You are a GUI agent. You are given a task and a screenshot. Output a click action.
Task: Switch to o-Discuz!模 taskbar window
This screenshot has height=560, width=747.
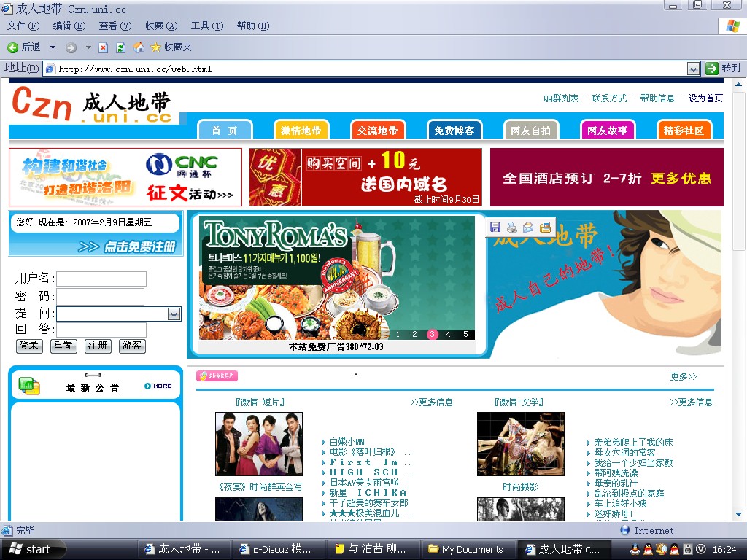click(279, 550)
